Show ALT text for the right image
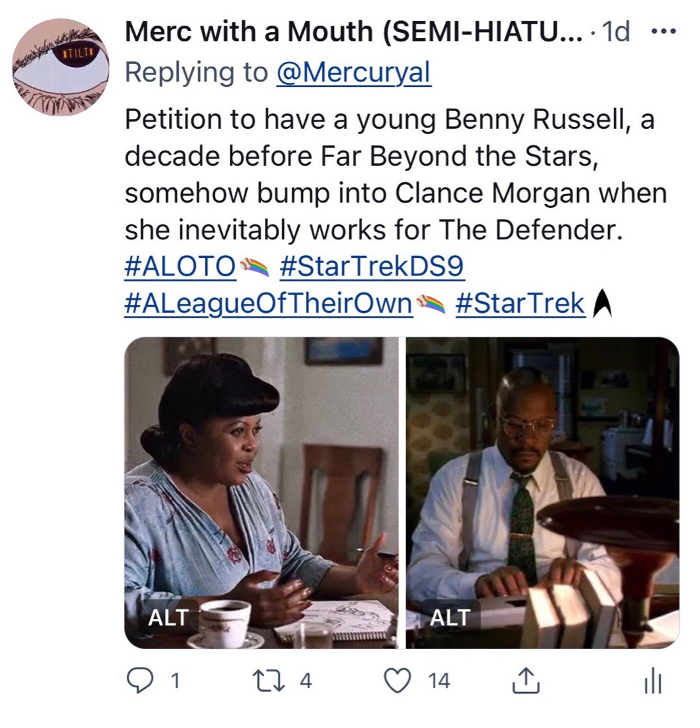 click(450, 618)
